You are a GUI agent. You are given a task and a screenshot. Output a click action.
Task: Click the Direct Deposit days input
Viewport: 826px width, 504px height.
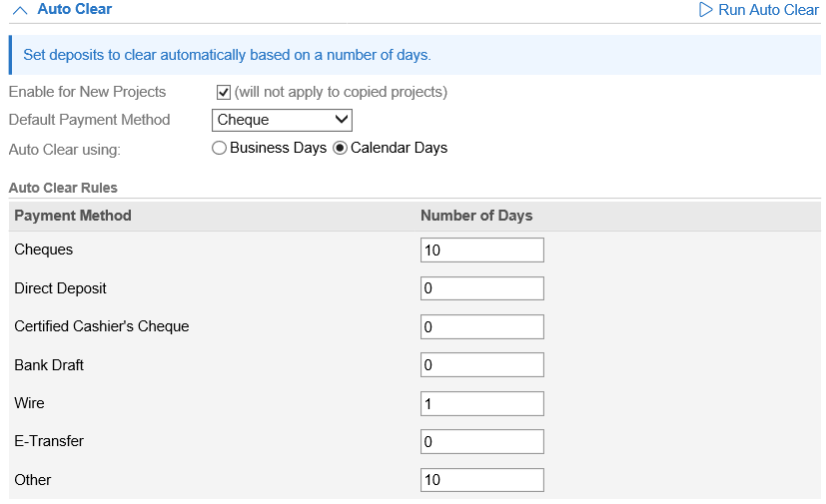(x=481, y=288)
